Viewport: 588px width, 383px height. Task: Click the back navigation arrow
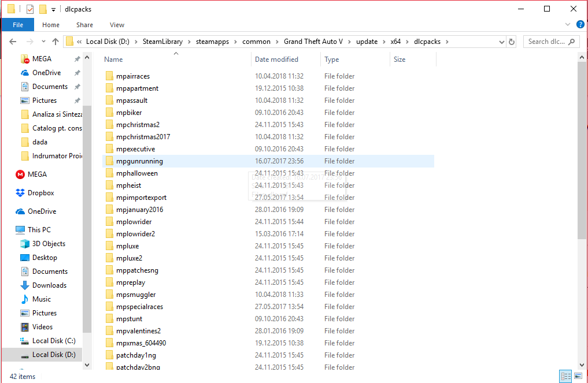pyautogui.click(x=12, y=41)
